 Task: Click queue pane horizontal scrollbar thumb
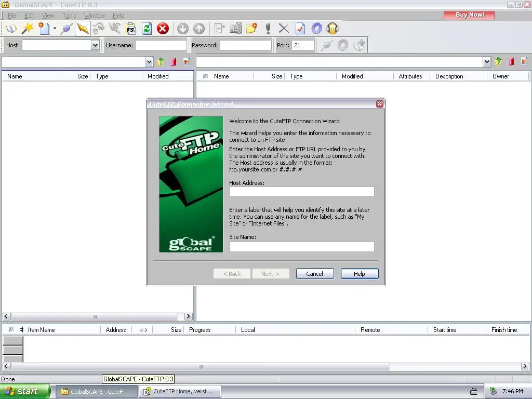click(x=201, y=366)
